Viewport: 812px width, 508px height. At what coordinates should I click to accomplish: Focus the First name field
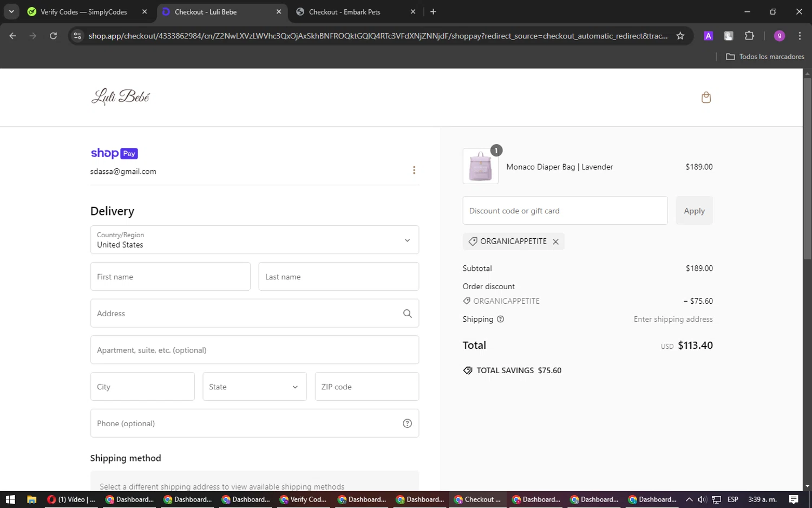171,277
